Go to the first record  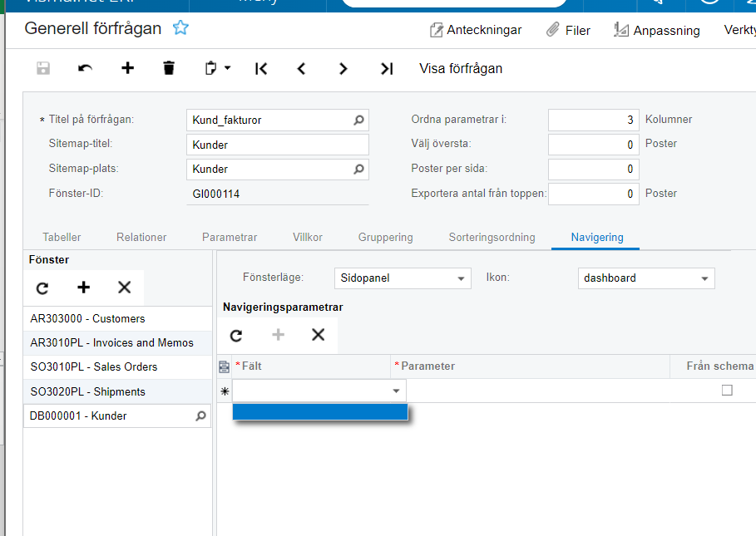[x=261, y=69]
